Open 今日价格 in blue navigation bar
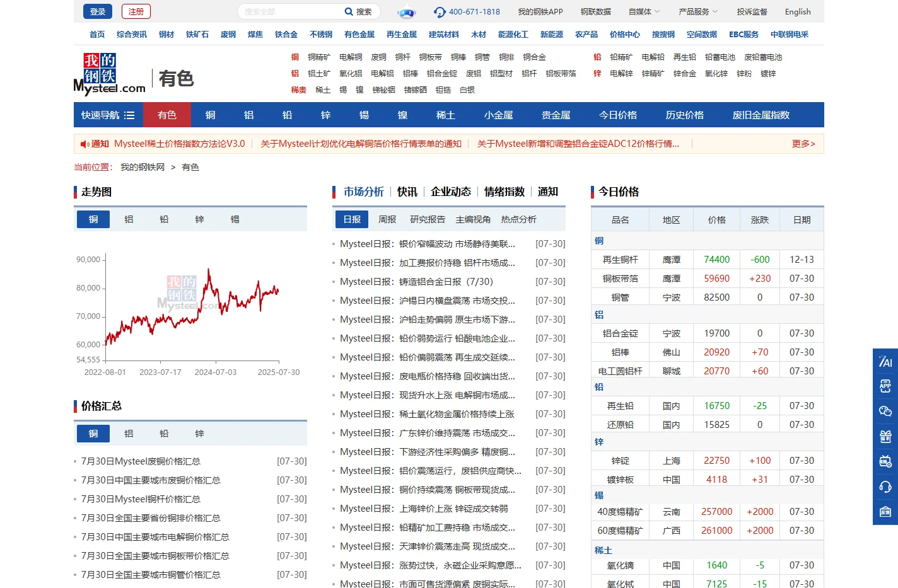 tap(617, 115)
